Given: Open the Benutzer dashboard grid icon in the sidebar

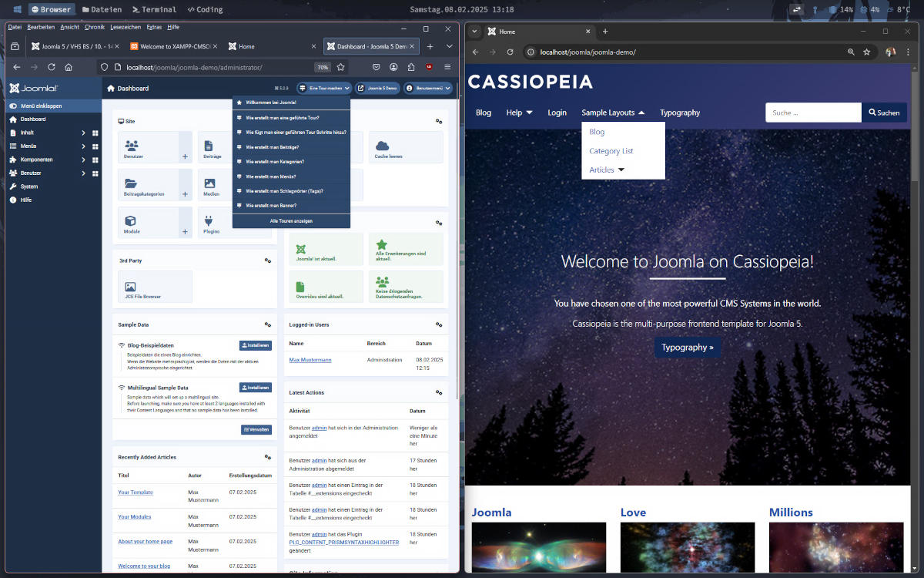Looking at the screenshot, I should (x=95, y=173).
